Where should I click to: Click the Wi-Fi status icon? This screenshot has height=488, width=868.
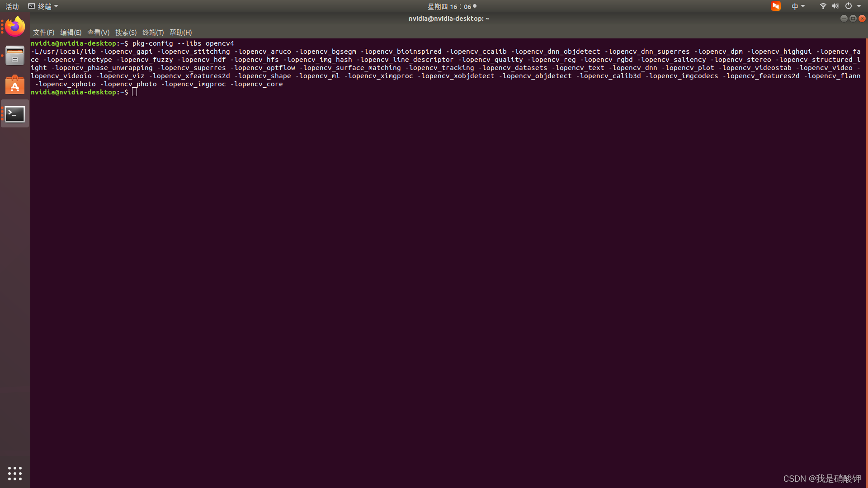tap(822, 6)
